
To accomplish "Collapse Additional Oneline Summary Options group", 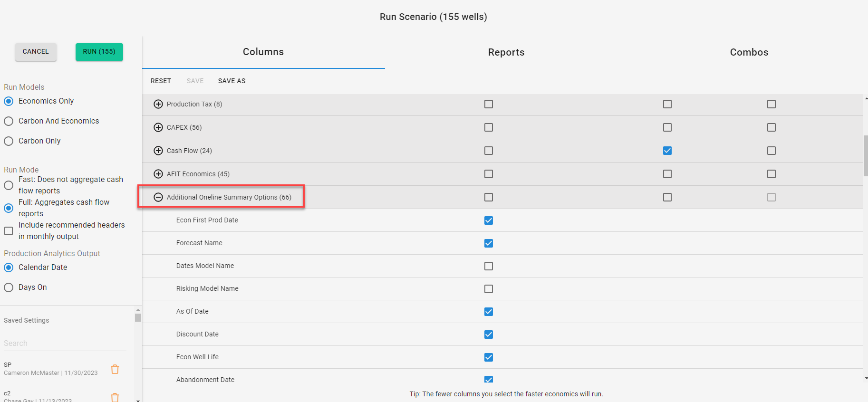I will click(158, 197).
